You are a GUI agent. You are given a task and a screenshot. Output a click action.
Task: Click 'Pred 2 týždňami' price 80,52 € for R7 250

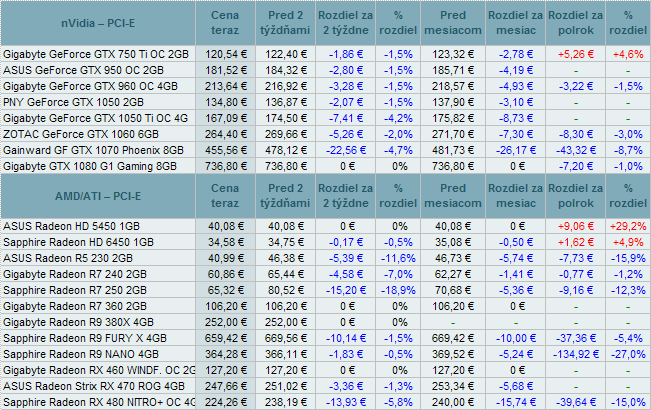point(286,290)
